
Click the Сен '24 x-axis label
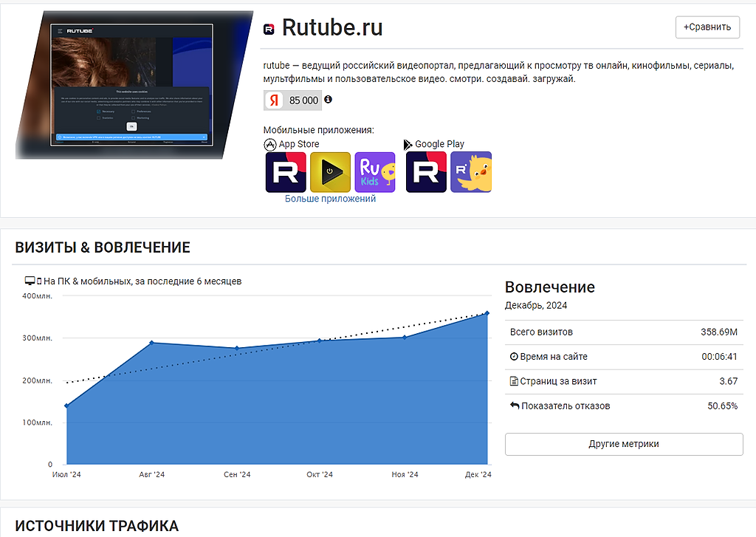(x=237, y=474)
